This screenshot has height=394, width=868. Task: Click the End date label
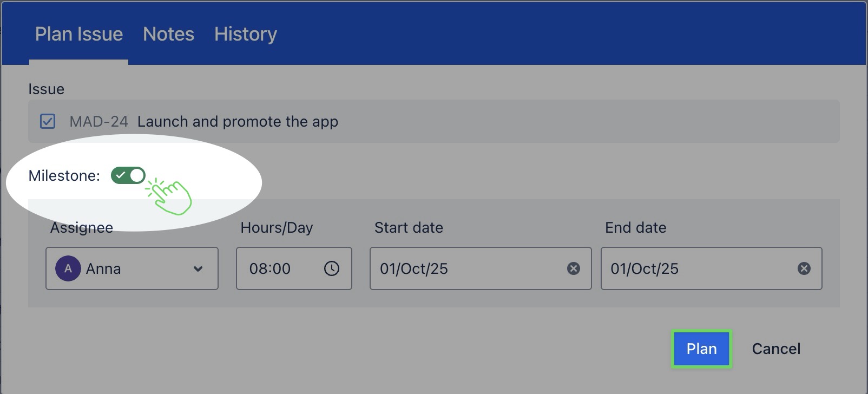click(635, 227)
